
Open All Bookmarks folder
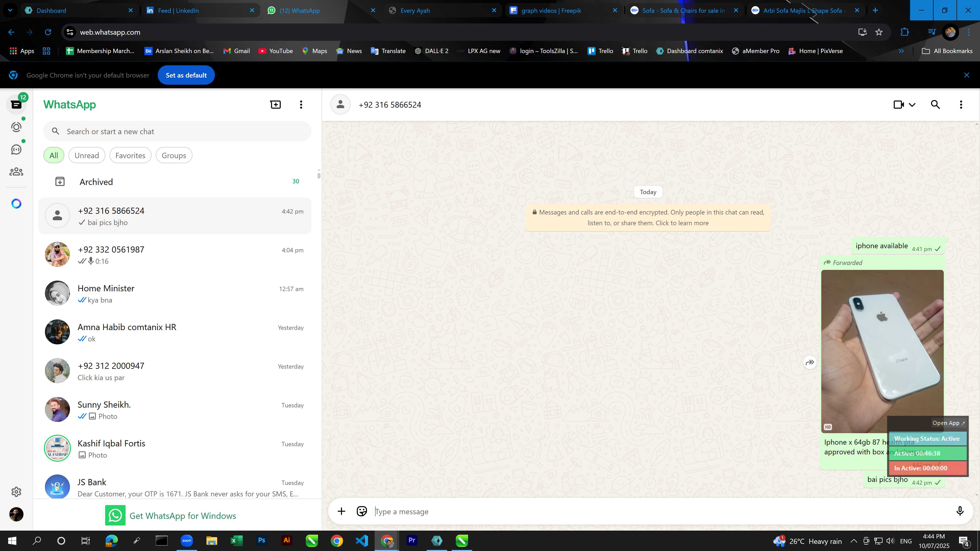click(x=947, y=51)
